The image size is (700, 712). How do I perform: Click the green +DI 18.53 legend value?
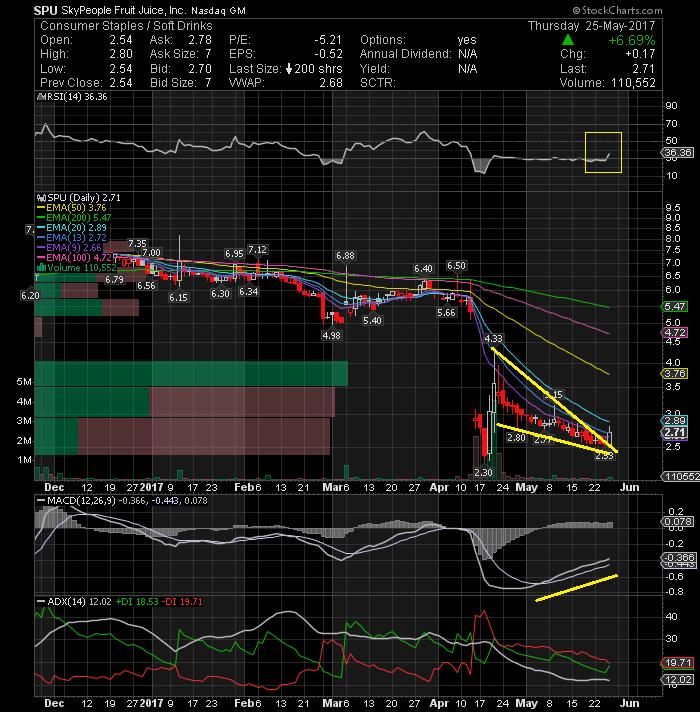coord(137,602)
